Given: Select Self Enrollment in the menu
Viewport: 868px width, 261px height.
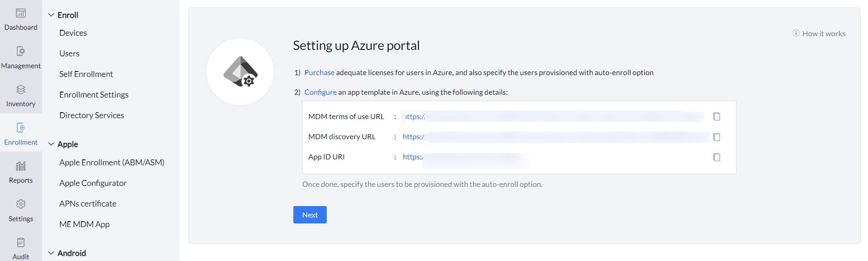Looking at the screenshot, I should [x=86, y=74].
